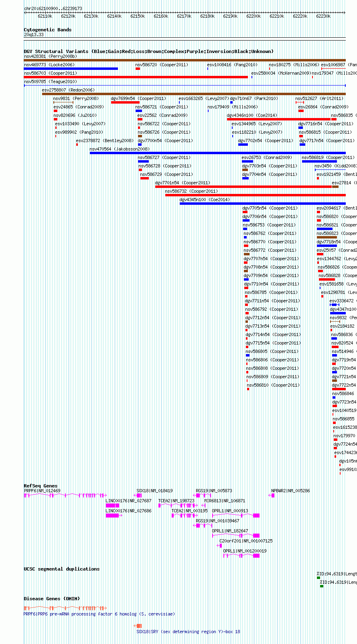The height and width of the screenshot is (644, 357).
Task: Click the esv2378872 (Bentley2008) label
Action: pos(105,141)
